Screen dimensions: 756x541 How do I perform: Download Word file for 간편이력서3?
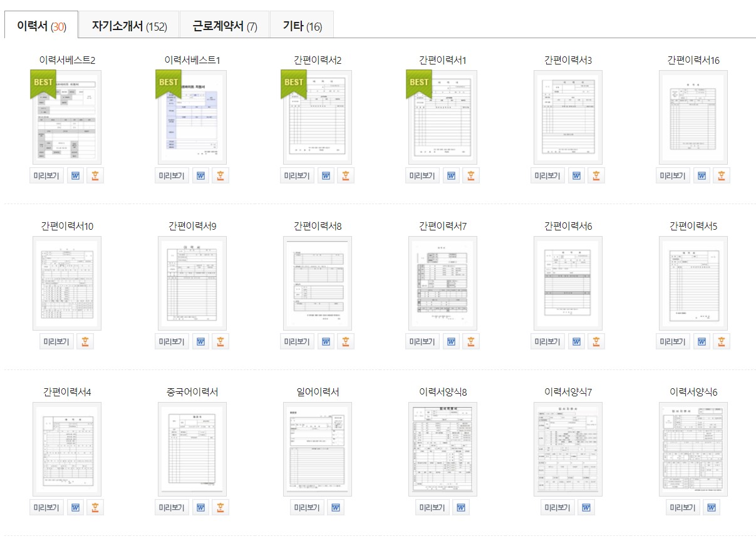(576, 175)
